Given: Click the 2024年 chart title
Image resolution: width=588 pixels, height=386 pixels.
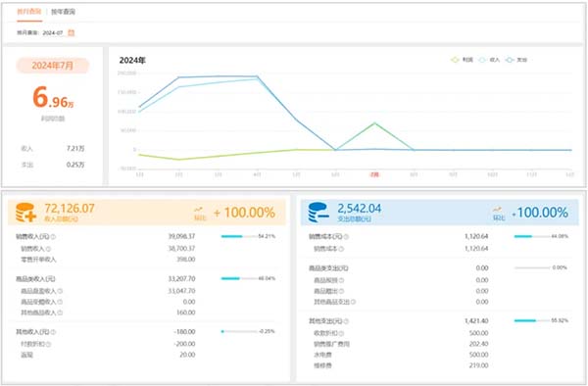Looking at the screenshot, I should click(x=132, y=61).
